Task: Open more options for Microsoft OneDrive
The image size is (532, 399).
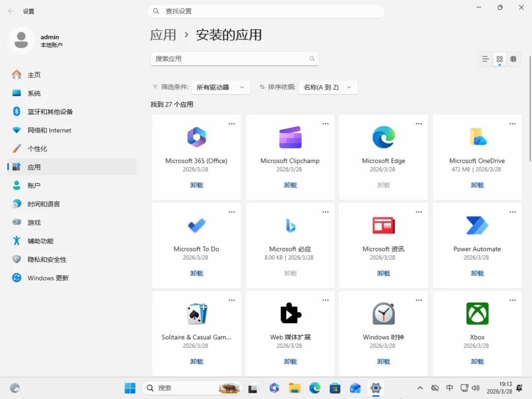Action: (x=512, y=124)
